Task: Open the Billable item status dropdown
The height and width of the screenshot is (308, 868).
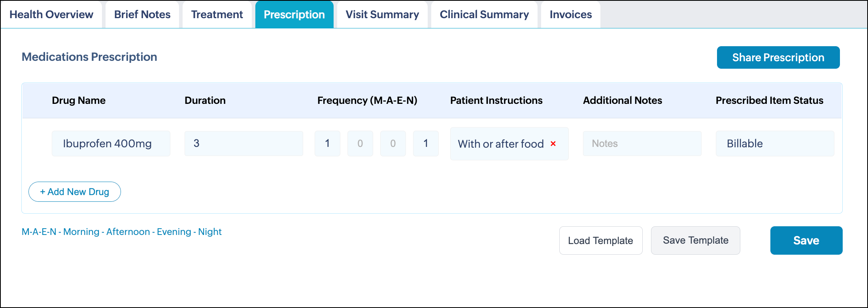Action: [775, 144]
